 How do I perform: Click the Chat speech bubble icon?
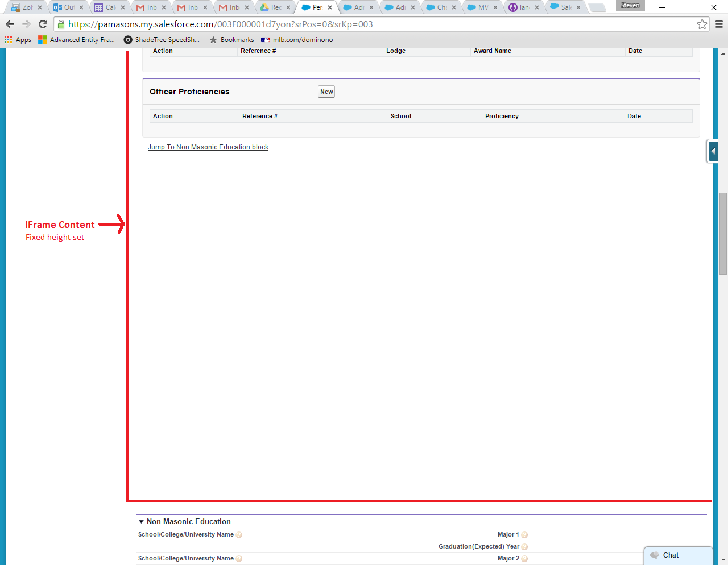654,555
